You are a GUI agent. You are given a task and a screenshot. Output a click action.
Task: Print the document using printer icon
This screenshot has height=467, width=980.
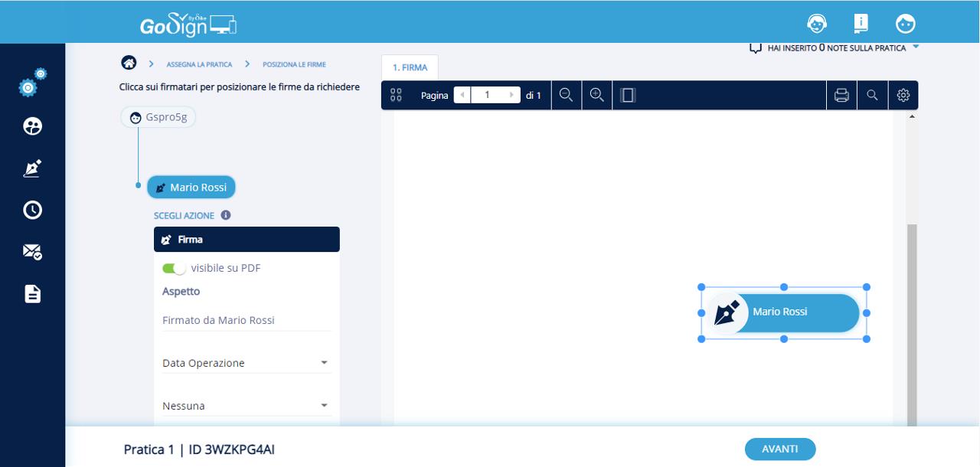click(841, 95)
